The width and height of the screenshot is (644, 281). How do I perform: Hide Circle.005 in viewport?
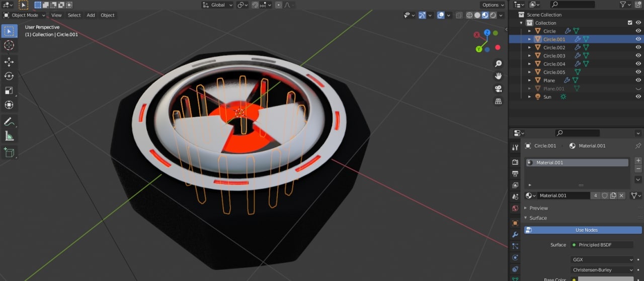click(638, 72)
